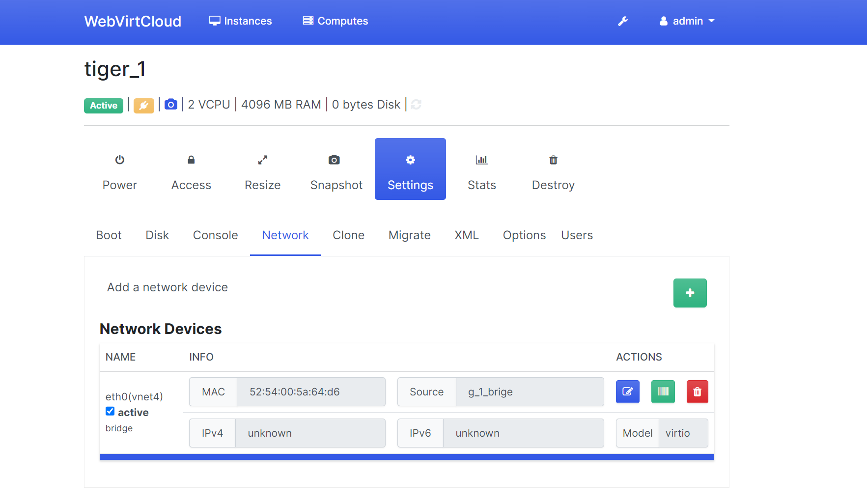This screenshot has height=504, width=867.
Task: Open the Stats section
Action: coord(482,169)
